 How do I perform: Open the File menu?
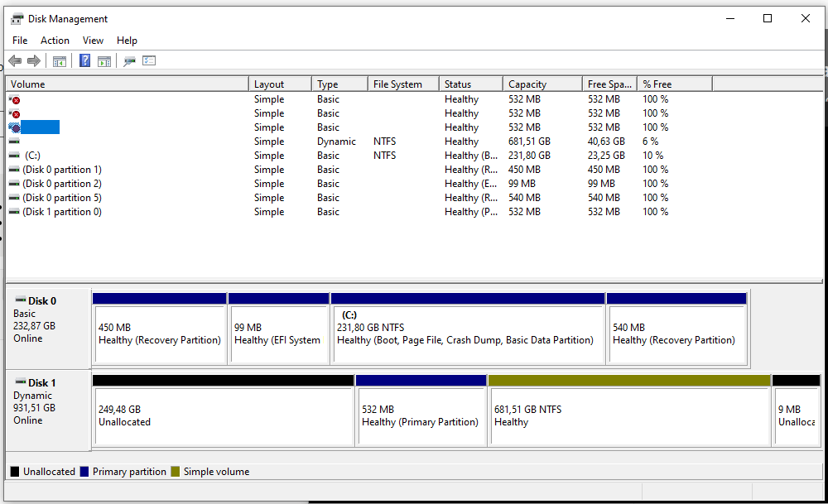click(x=20, y=41)
